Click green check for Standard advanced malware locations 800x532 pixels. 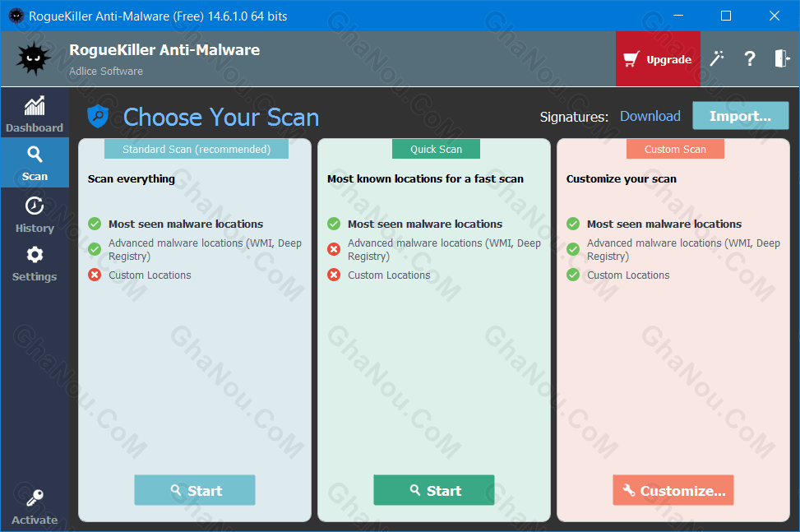tap(95, 249)
